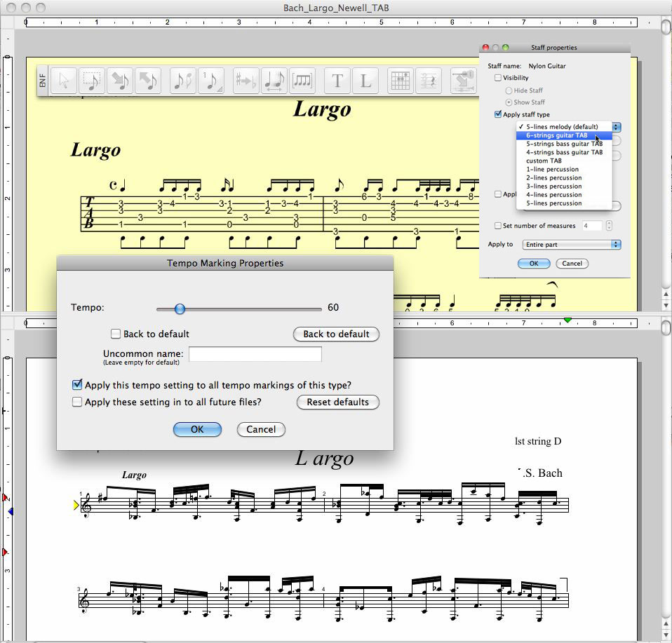The height and width of the screenshot is (643, 672).
Task: Click Cancel in Staff properties dialog
Action: [x=572, y=264]
